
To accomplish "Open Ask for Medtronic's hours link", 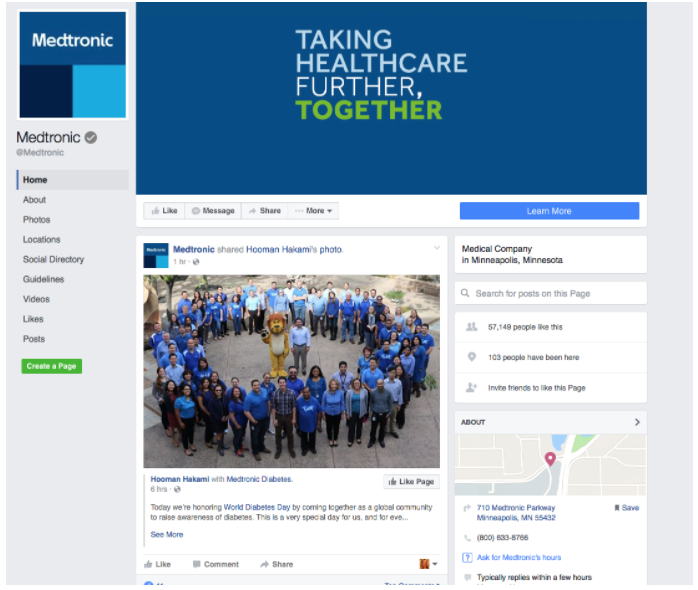I will pos(519,557).
